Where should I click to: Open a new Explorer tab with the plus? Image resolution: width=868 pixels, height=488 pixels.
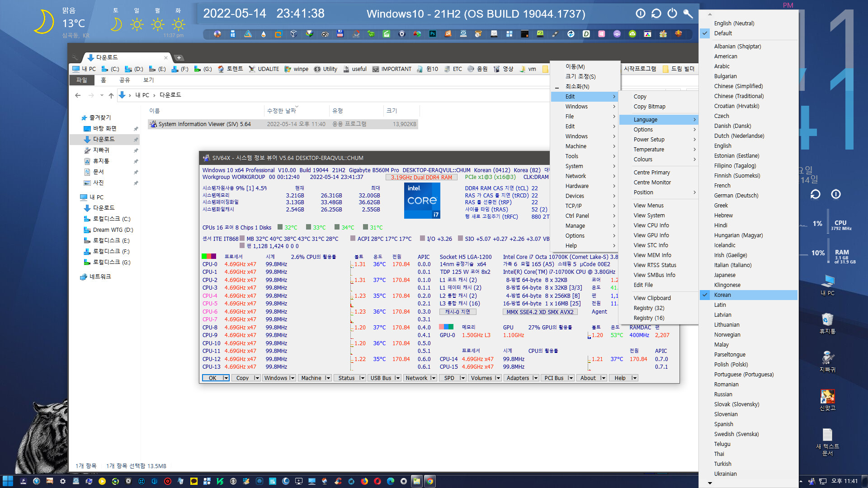179,58
